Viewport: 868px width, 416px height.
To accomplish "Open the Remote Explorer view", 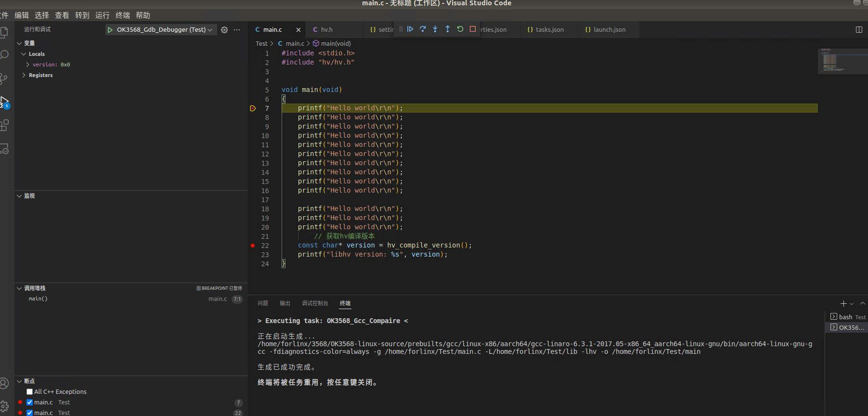I will point(4,149).
